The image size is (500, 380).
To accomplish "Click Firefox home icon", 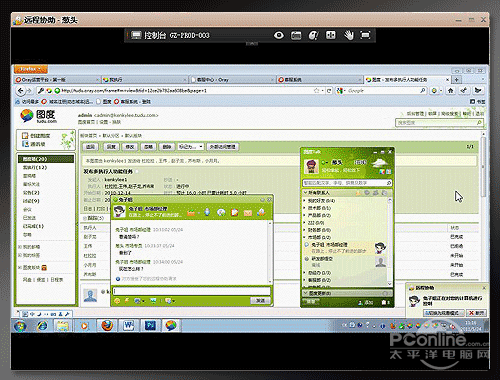I will 450,91.
